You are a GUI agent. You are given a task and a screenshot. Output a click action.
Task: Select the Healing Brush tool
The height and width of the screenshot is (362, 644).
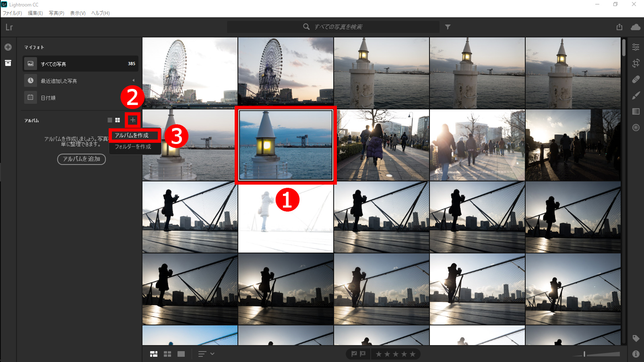[x=636, y=79]
